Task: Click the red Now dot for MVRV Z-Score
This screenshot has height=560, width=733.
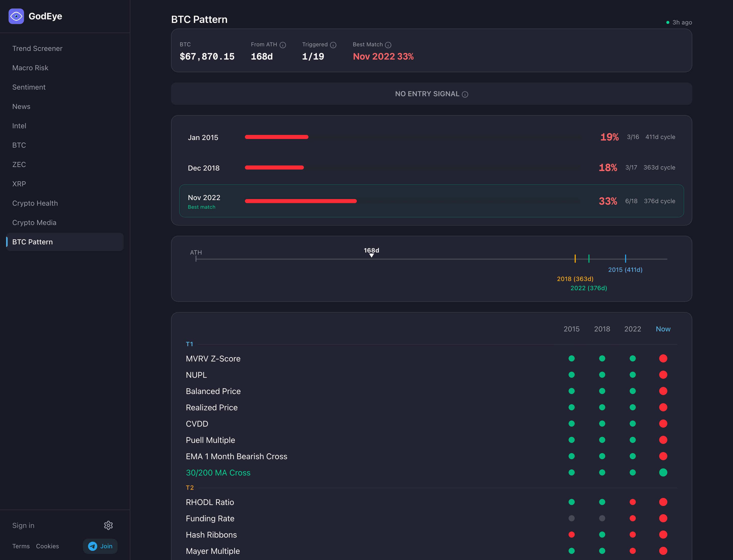Action: [x=663, y=358]
